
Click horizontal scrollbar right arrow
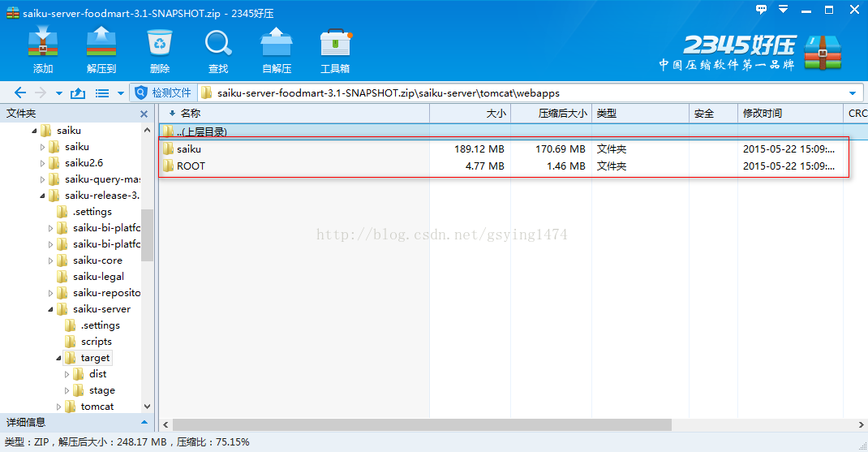tap(861, 425)
